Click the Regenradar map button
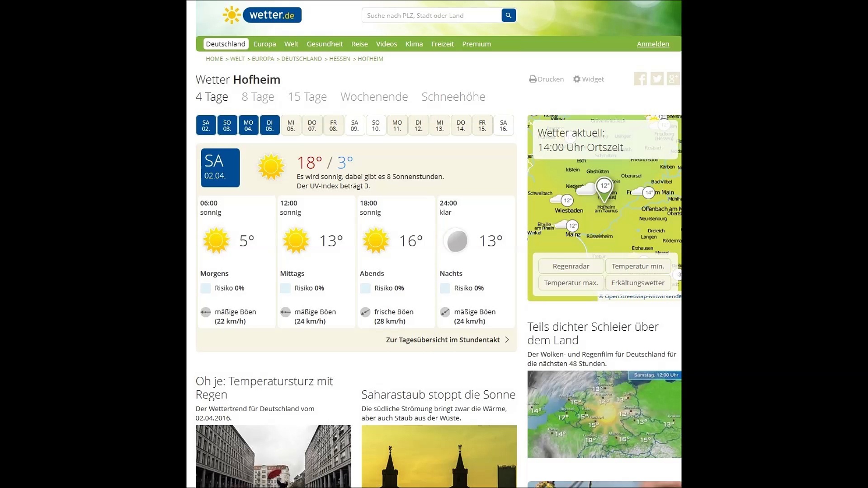Image resolution: width=868 pixels, height=488 pixels. point(571,266)
